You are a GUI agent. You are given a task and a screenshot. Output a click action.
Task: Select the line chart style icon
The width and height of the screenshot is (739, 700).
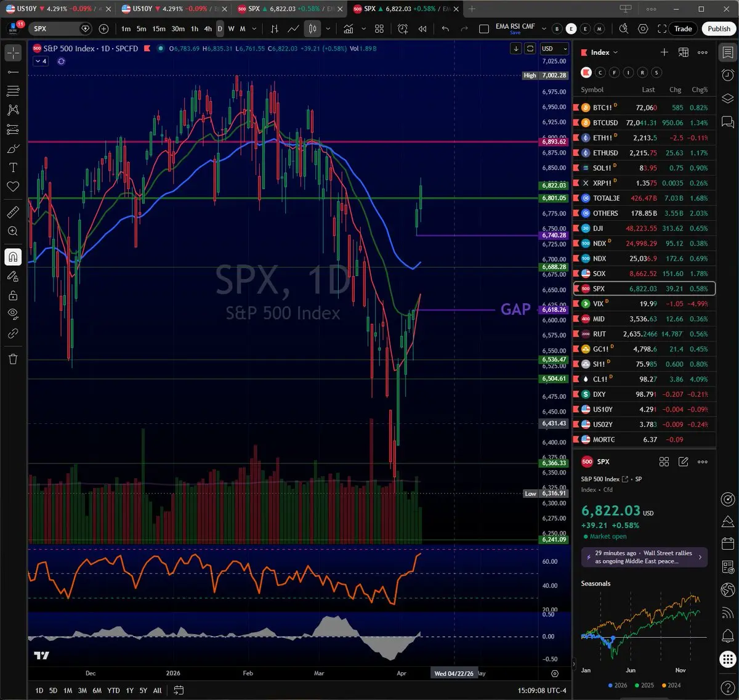pyautogui.click(x=294, y=28)
